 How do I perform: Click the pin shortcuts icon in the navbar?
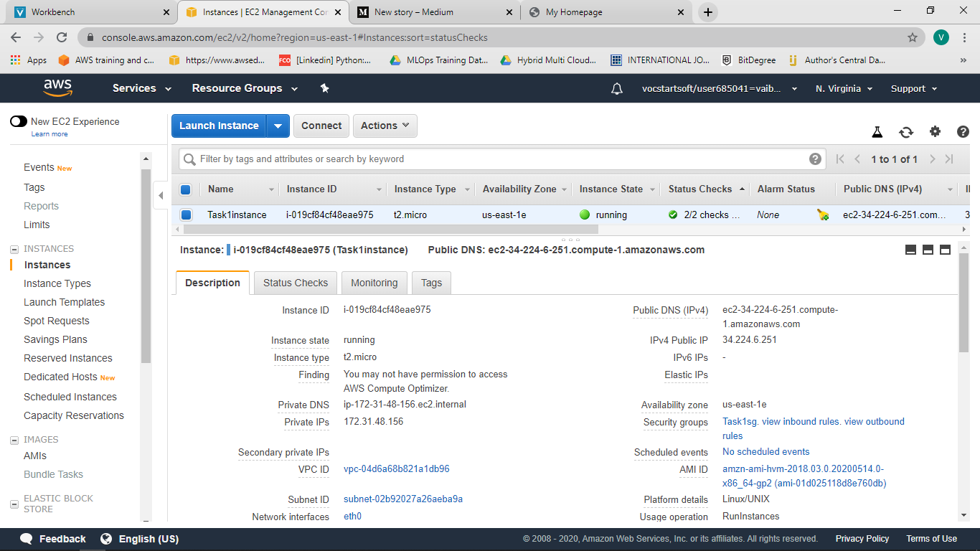pyautogui.click(x=324, y=88)
